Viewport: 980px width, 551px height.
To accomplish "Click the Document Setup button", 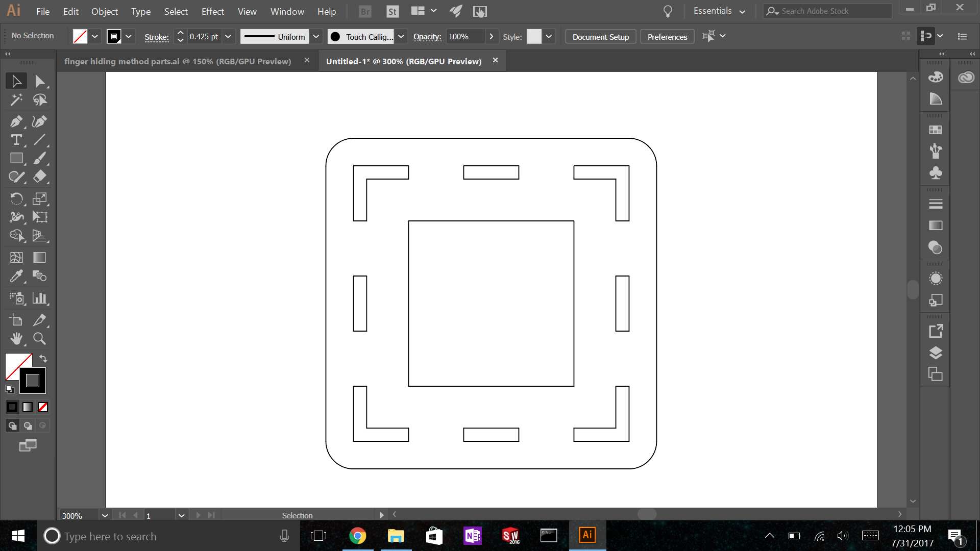I will [600, 37].
